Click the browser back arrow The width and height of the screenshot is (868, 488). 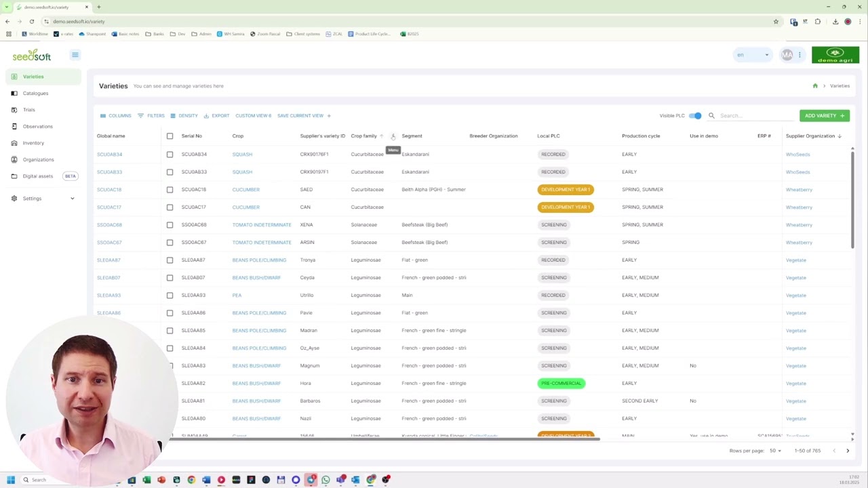[7, 22]
